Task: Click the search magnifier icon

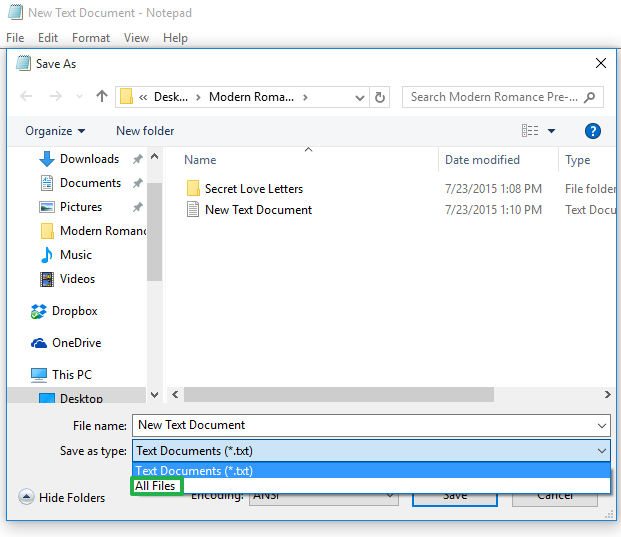Action: click(591, 97)
